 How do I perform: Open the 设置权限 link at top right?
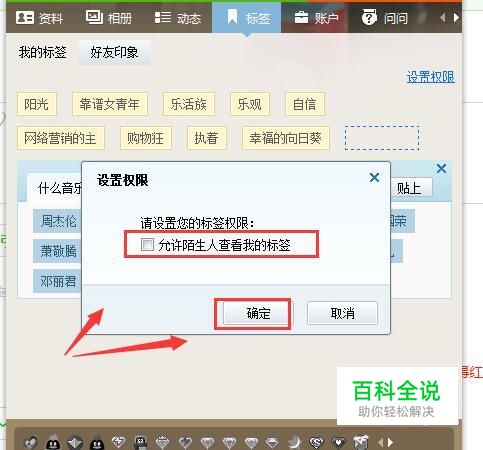click(430, 77)
